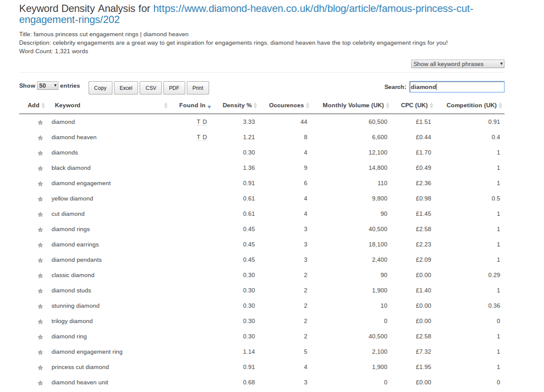Add 'diamonds' keyword via star icon
Viewport: 544px width, 392px height.
40,153
